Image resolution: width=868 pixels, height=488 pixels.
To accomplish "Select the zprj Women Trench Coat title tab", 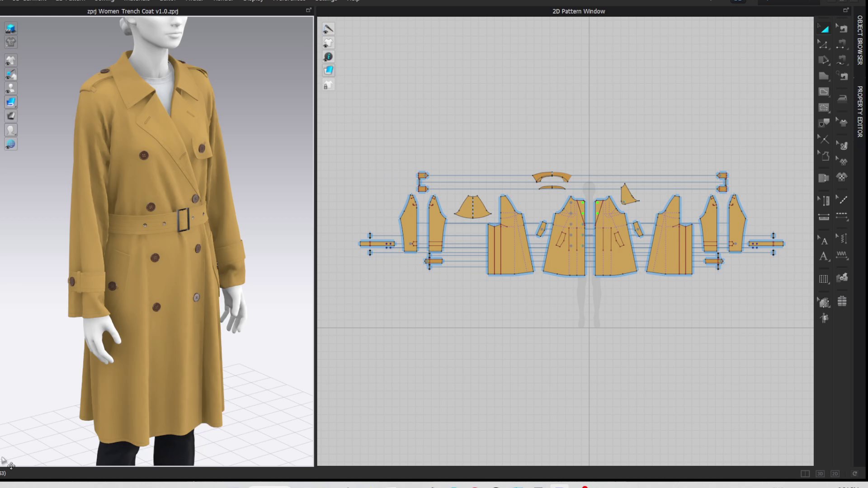I will [132, 11].
